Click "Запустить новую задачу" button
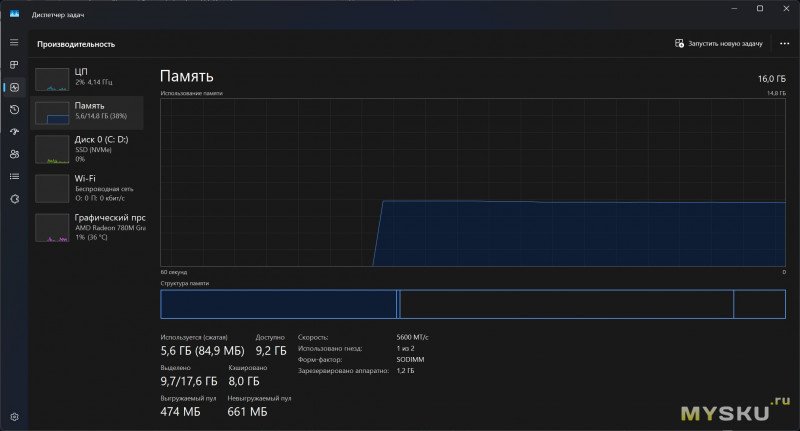The width and height of the screenshot is (800, 431). pos(719,44)
